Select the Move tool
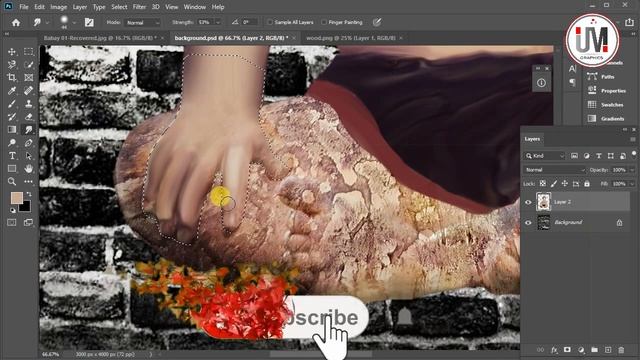640x360 pixels. click(x=12, y=51)
